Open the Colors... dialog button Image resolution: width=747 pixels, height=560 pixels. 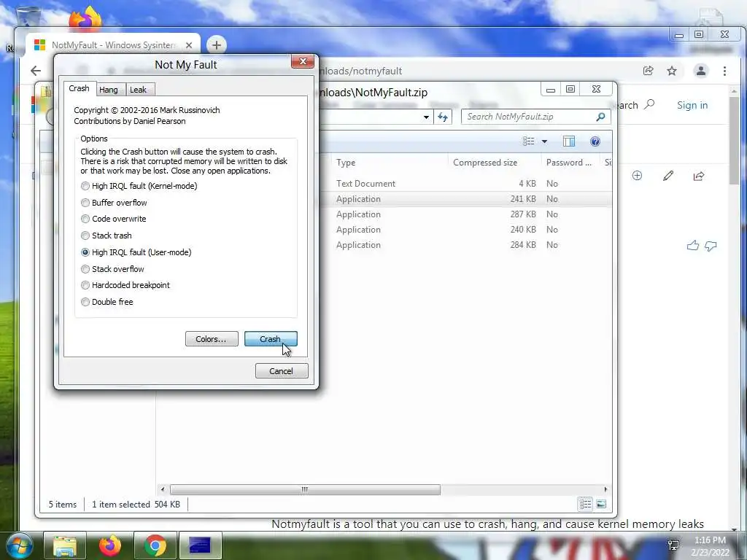(212, 339)
